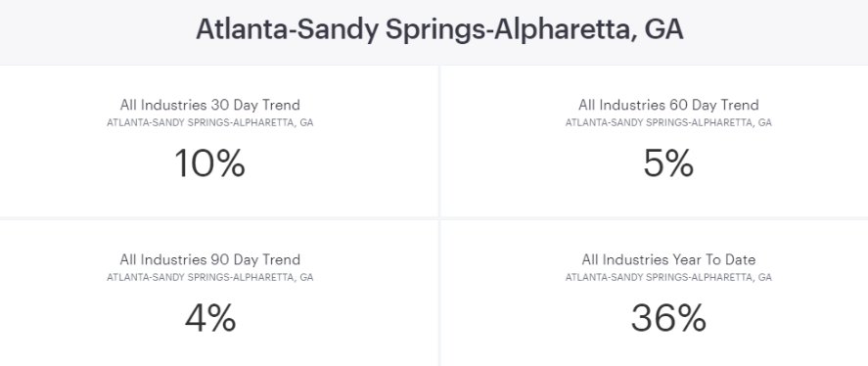The height and width of the screenshot is (366, 868).
Task: Open the All Industries Year To Date title
Action: click(x=668, y=259)
